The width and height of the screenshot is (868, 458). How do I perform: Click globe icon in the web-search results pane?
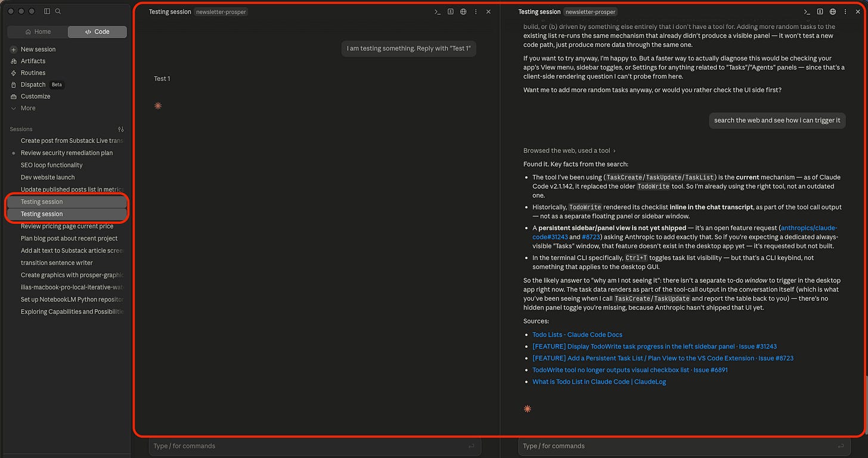pyautogui.click(x=833, y=12)
